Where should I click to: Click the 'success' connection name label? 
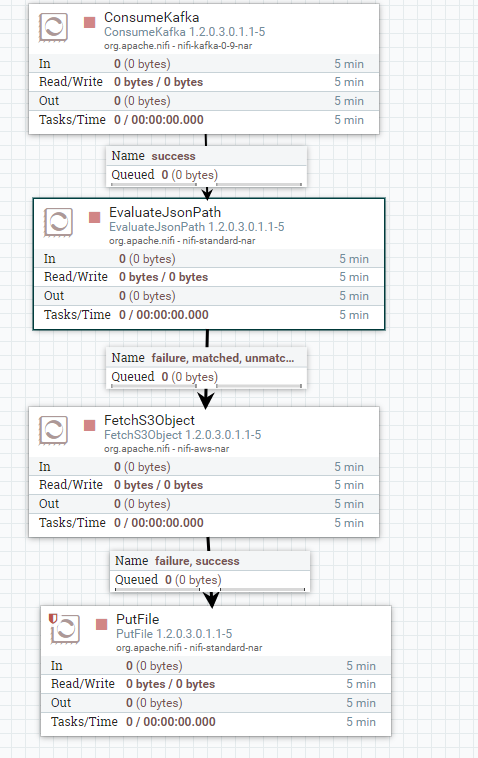173,156
